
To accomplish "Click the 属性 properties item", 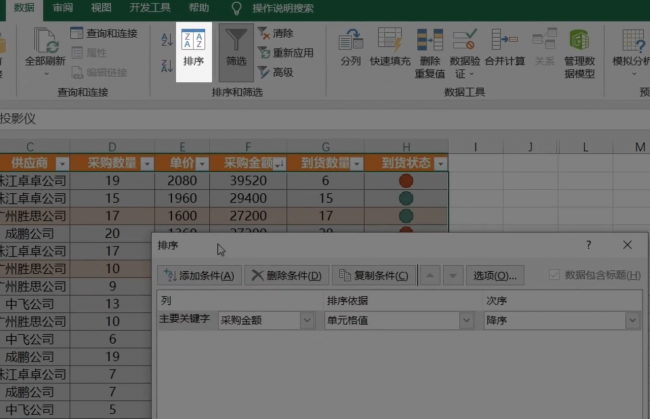I will [89, 53].
